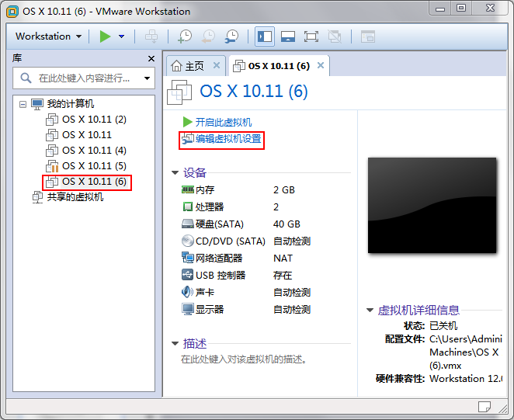Collapse the 描述 description section

(175, 344)
